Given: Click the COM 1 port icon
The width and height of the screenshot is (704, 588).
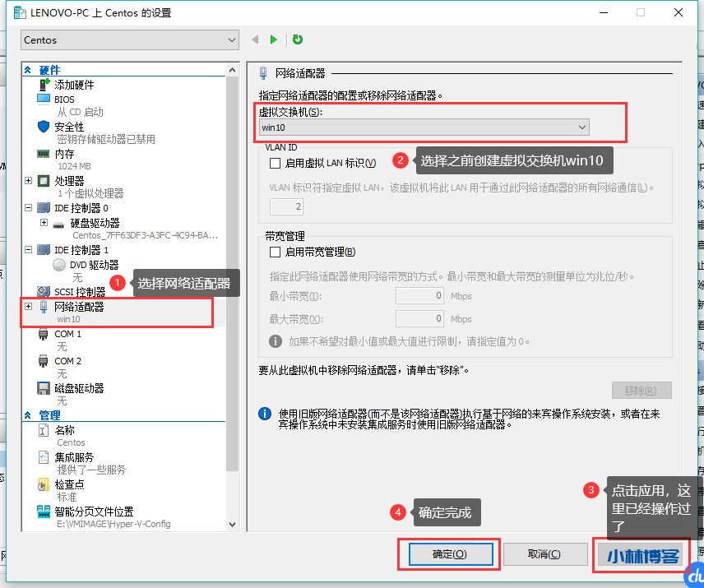Looking at the screenshot, I should [x=44, y=333].
